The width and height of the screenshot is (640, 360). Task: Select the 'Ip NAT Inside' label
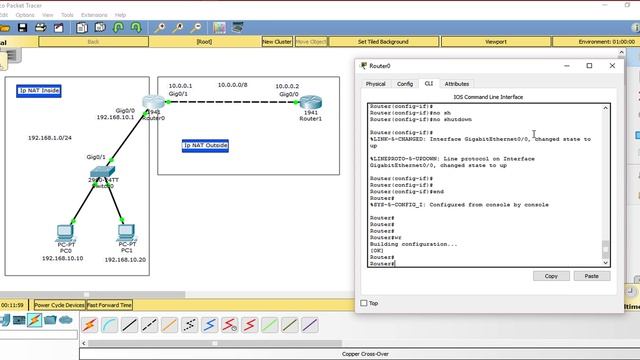click(39, 91)
